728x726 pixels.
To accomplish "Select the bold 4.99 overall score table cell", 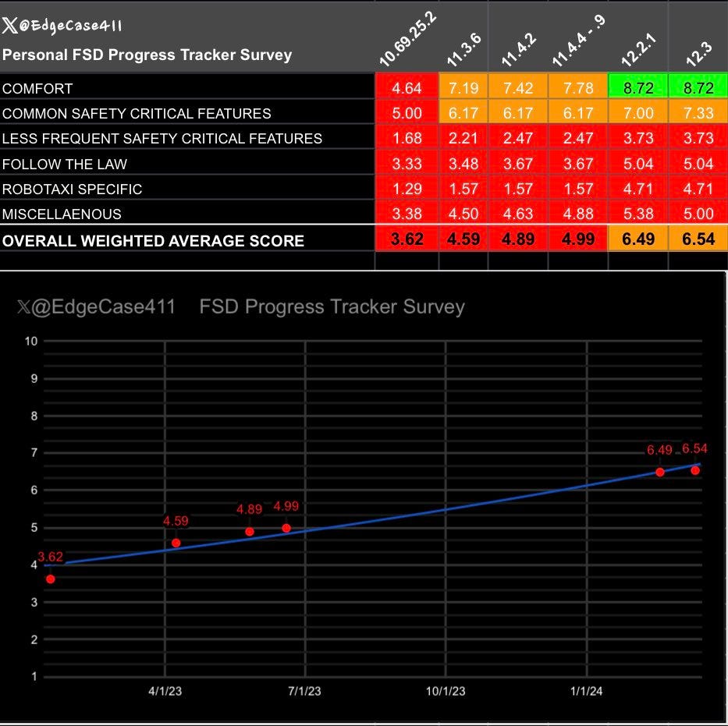I will [578, 239].
